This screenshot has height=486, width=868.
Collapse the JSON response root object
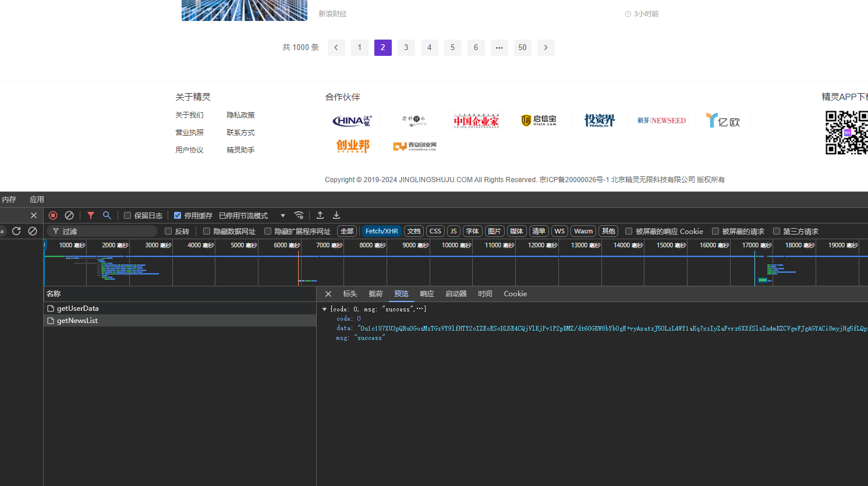tap(324, 309)
